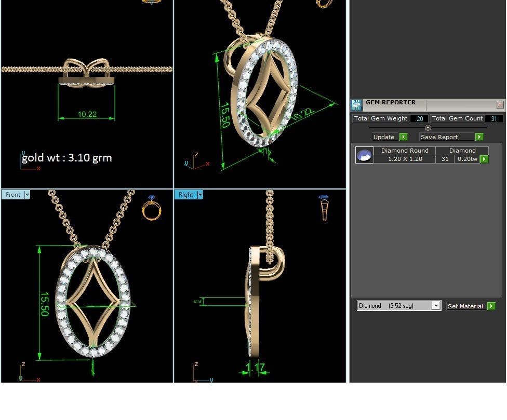Click the Gem Reporter panel icon

pyautogui.click(x=356, y=105)
